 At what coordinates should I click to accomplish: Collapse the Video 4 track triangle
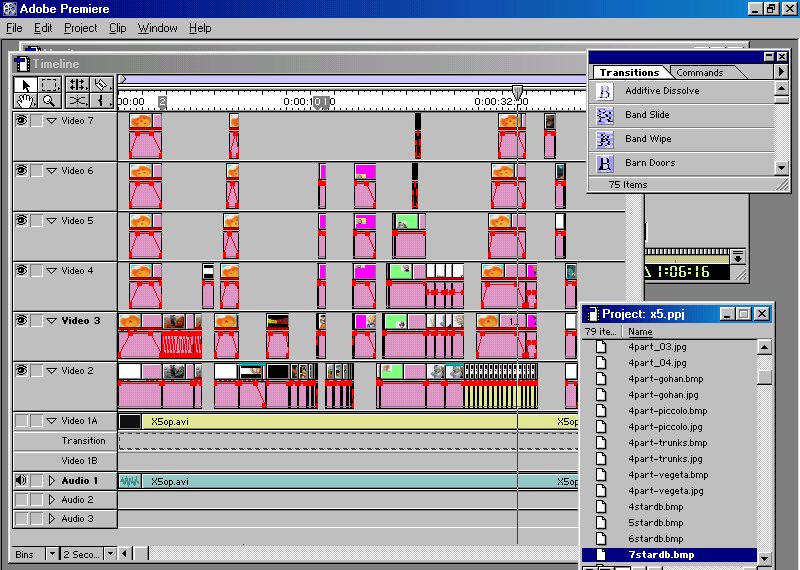[x=51, y=271]
